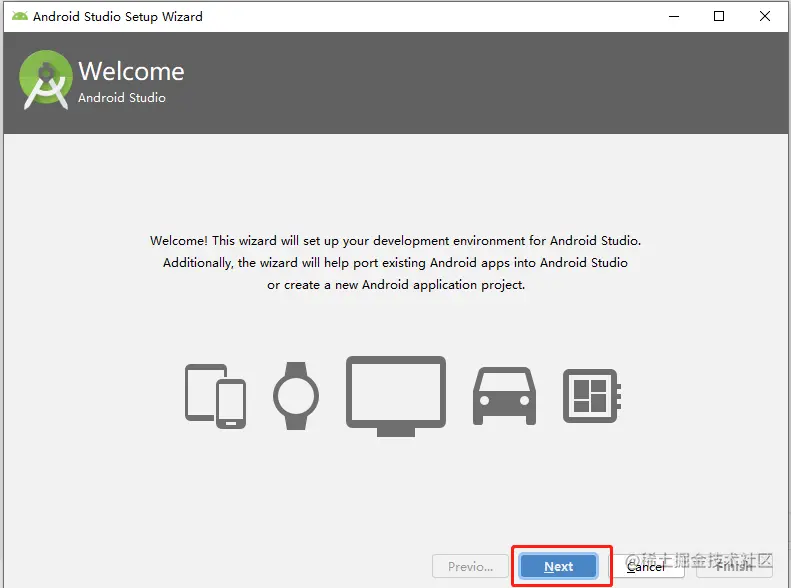The image size is (791, 588).
Task: Click the 'Android Studio Setup Wizard' window title
Action: 118,17
